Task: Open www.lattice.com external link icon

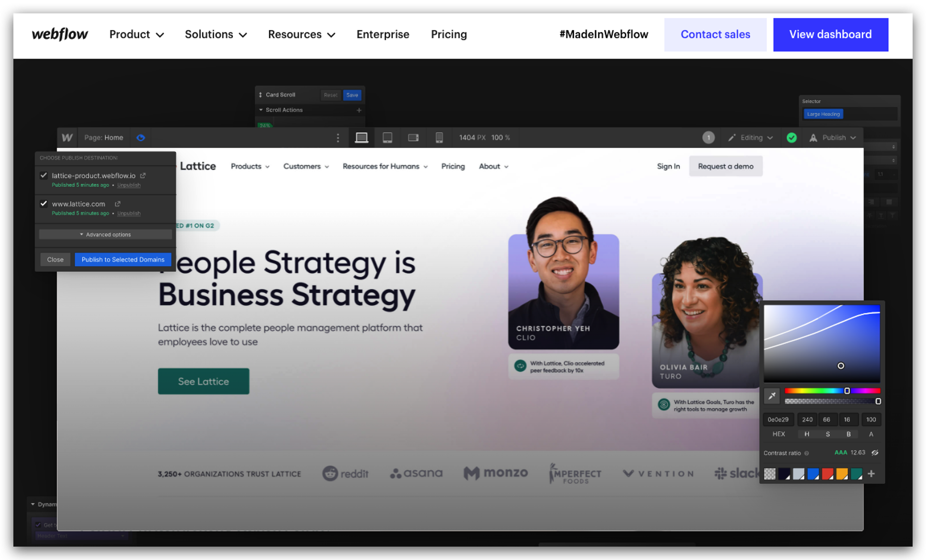Action: tap(118, 204)
